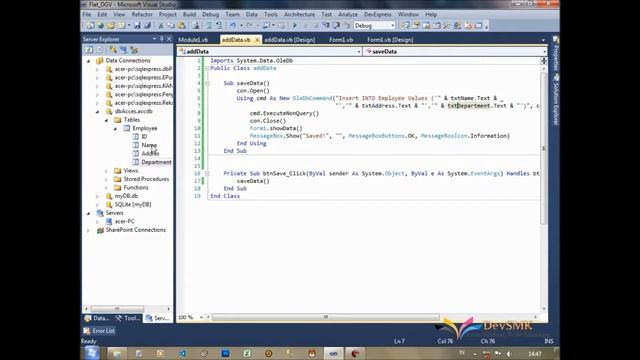Comment out the selected lines icon

[209, 26]
